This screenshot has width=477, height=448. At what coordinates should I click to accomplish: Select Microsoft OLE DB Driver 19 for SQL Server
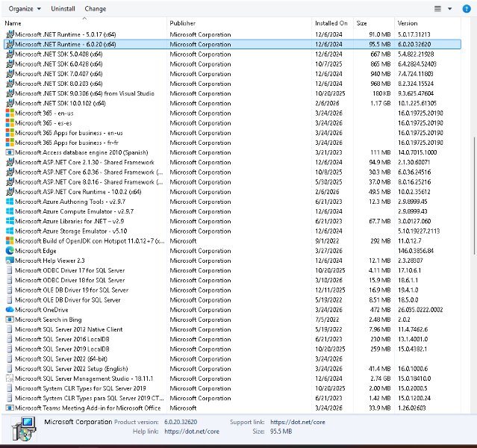[233, 290]
